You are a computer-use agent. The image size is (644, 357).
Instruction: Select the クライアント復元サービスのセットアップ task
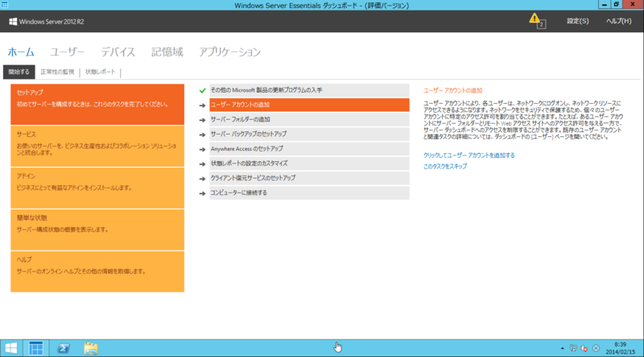(x=309, y=178)
